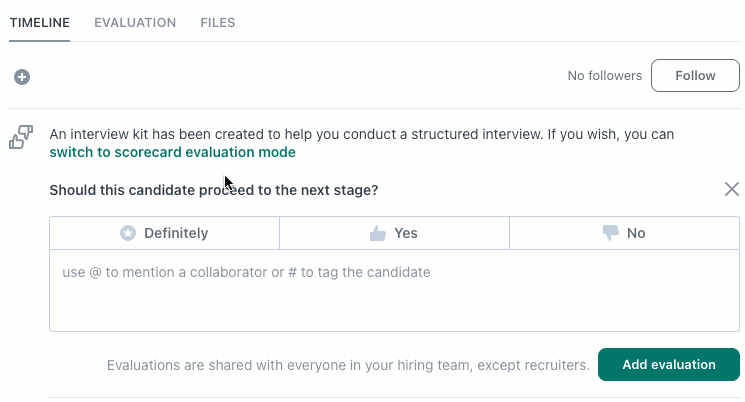
Task: Switch to the EVALUATION tab
Action: click(135, 22)
